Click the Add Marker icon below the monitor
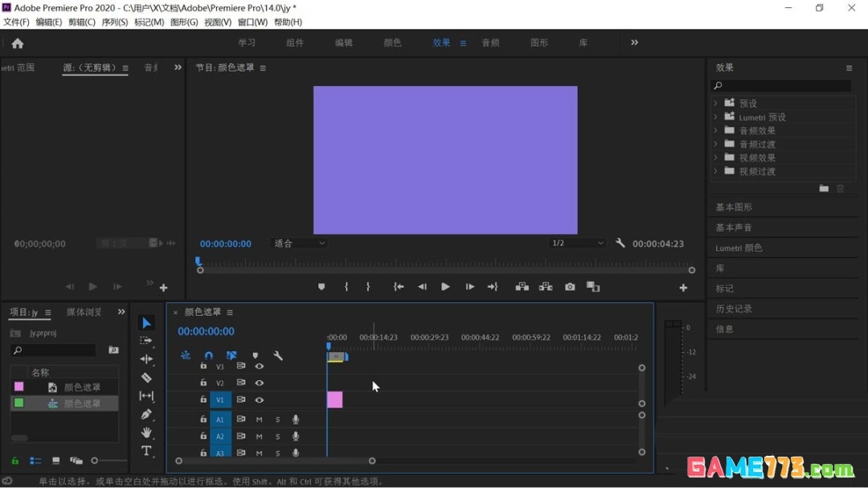This screenshot has width=868, height=488. [x=321, y=286]
